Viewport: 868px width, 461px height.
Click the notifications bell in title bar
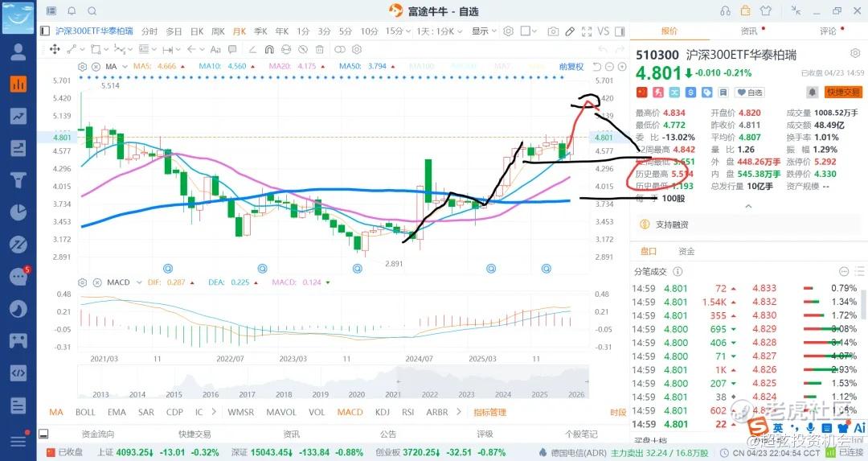tap(72, 11)
